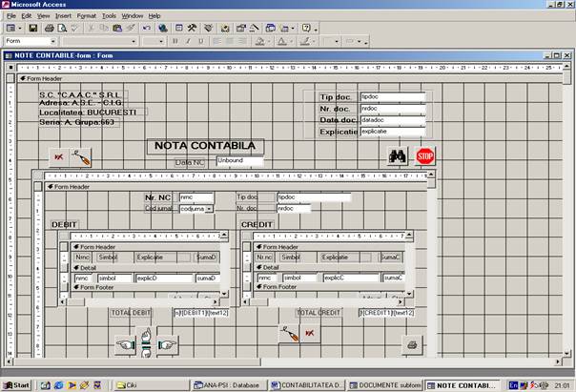Open the New Object dropdown arrow

[x=293, y=29]
